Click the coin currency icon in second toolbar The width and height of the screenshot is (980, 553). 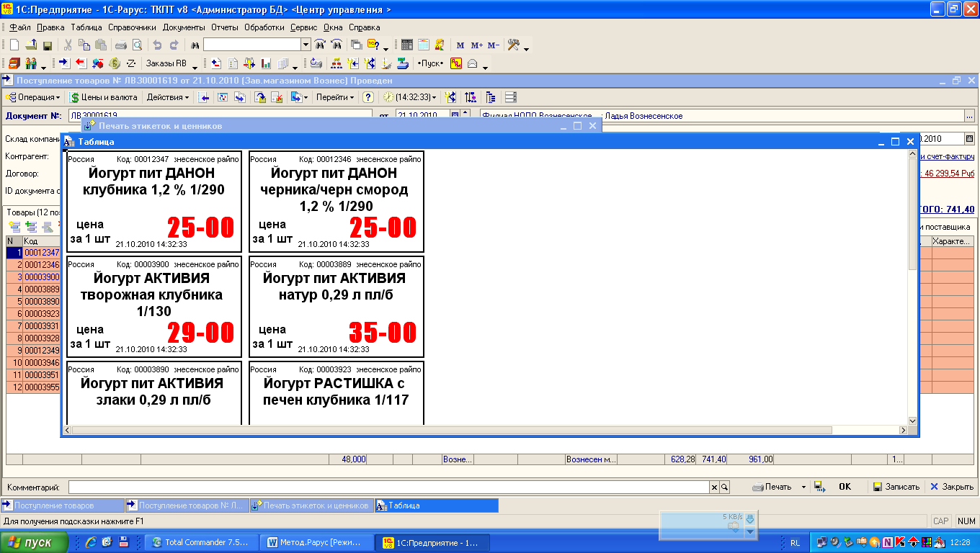(115, 63)
